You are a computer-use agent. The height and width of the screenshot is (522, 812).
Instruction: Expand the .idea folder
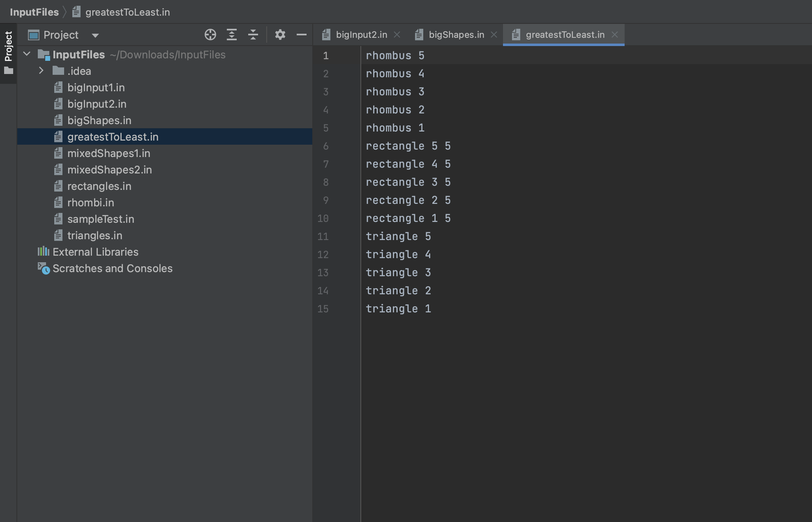click(x=41, y=71)
